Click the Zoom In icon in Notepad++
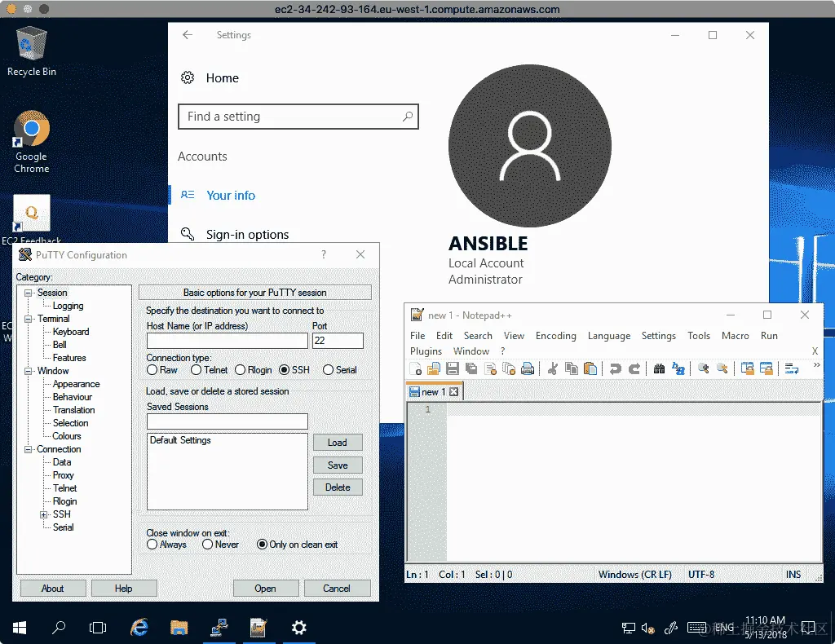 tap(704, 368)
